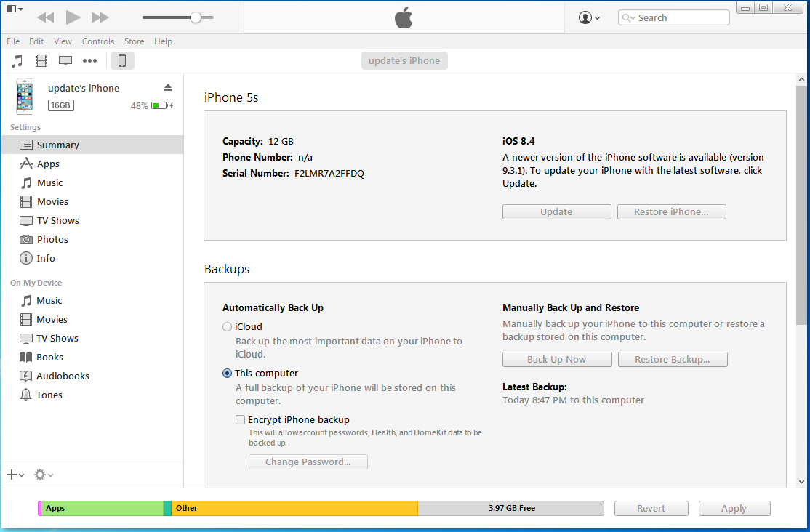Click Restore Backup button
810x532 pixels.
[x=673, y=360]
